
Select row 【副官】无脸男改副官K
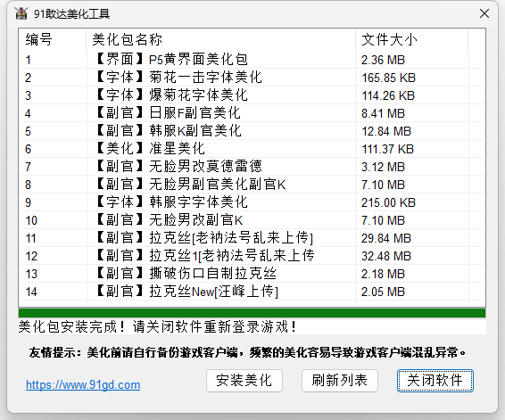click(x=252, y=220)
